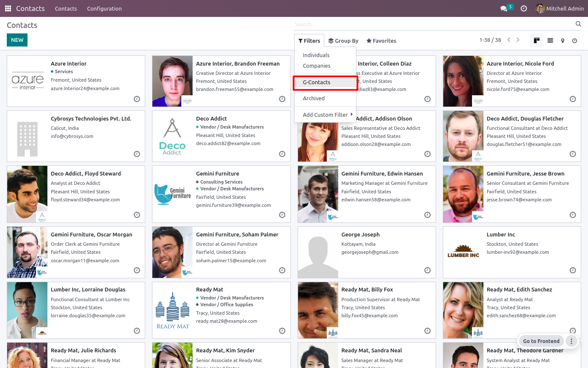Image resolution: width=588 pixels, height=368 pixels.
Task: Expand the Add Custom Filter submenu
Action: tap(325, 115)
